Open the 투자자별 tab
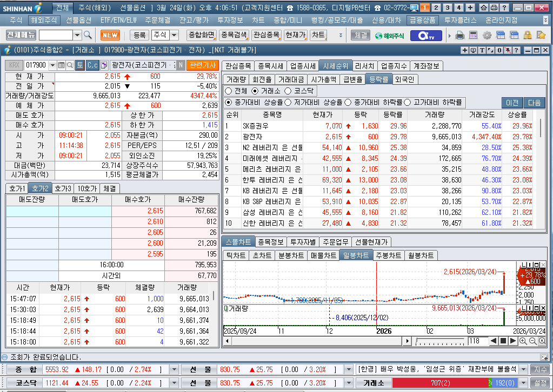This screenshot has width=553, height=392. click(303, 242)
